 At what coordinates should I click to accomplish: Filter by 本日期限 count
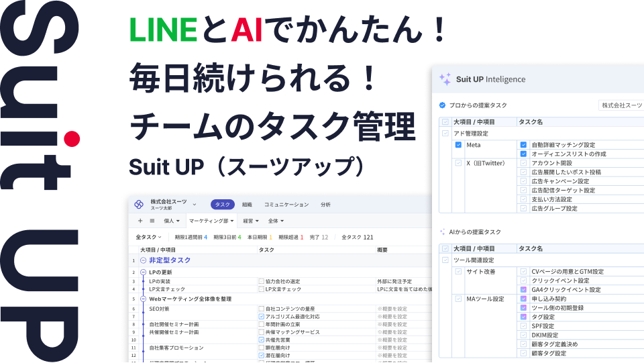260,238
